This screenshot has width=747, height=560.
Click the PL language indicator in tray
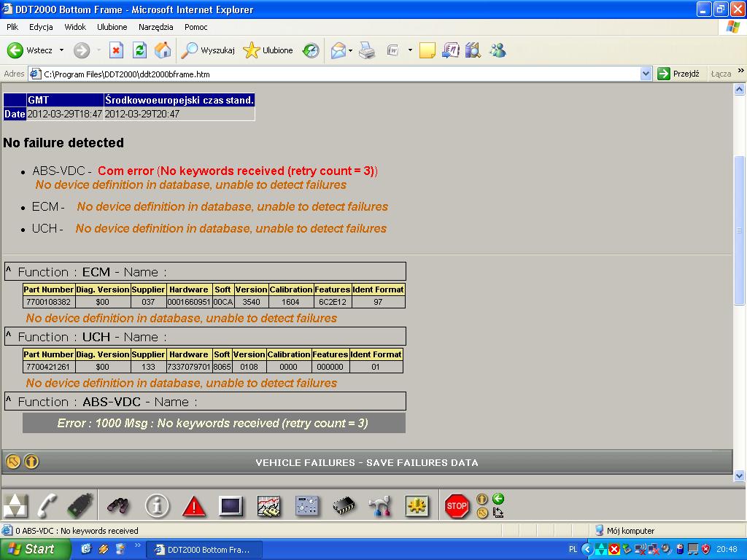click(573, 550)
